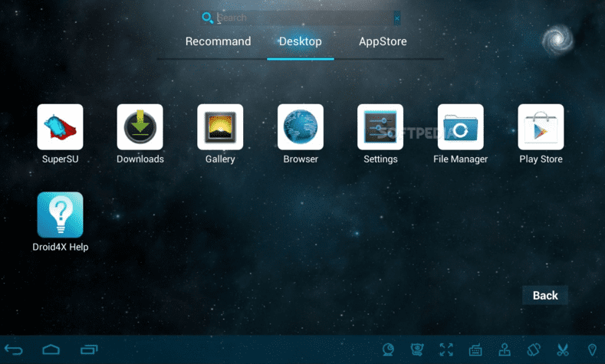The width and height of the screenshot is (605, 364).
Task: Open the recent apps view
Action: point(89,350)
